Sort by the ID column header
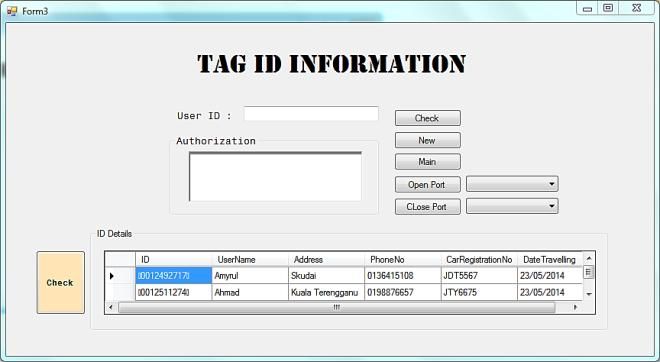Viewport: 660px width, 362px height. 173,260
